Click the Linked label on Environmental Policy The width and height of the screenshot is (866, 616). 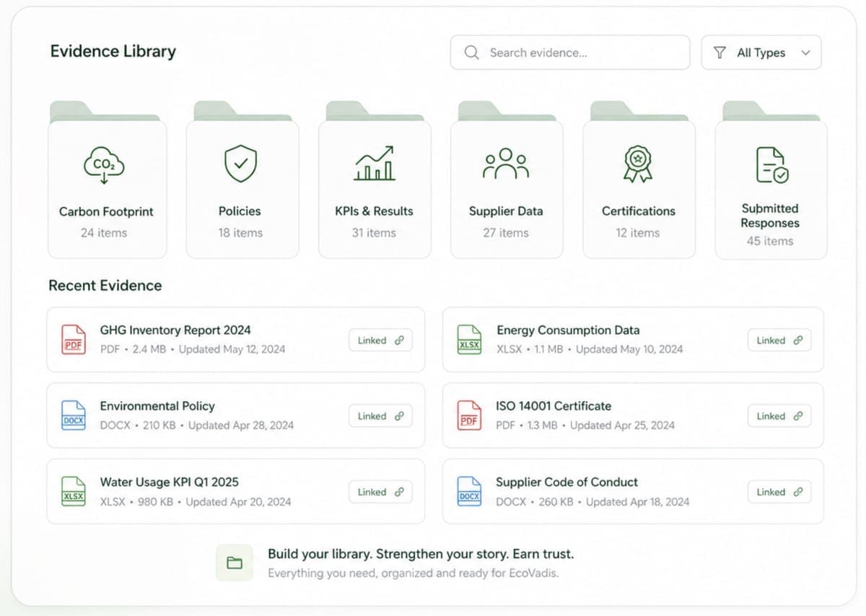pos(372,416)
